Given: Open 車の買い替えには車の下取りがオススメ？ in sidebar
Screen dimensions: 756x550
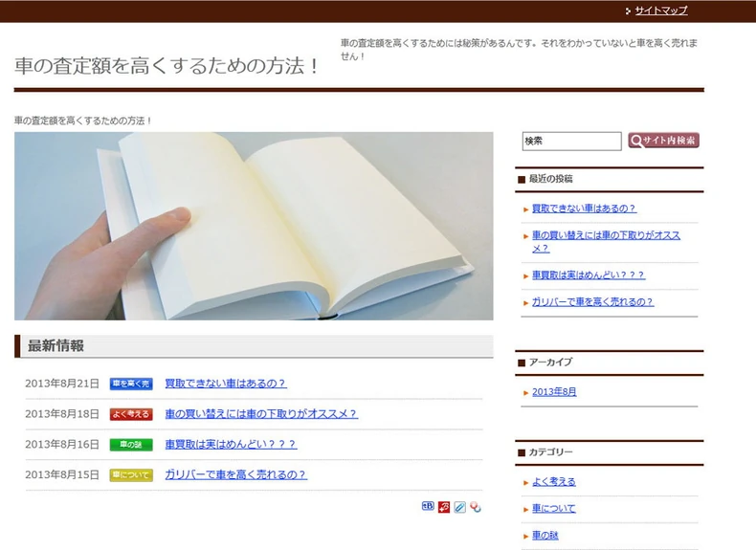Looking at the screenshot, I should click(x=606, y=242).
